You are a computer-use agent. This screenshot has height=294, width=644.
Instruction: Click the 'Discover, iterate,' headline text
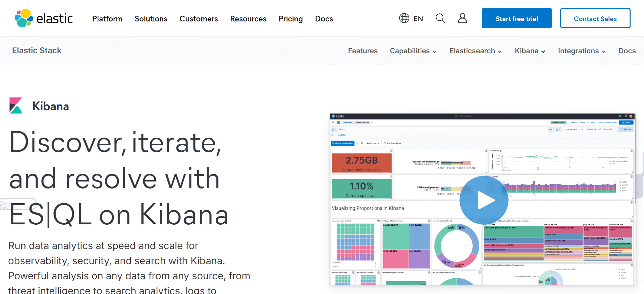(x=116, y=143)
